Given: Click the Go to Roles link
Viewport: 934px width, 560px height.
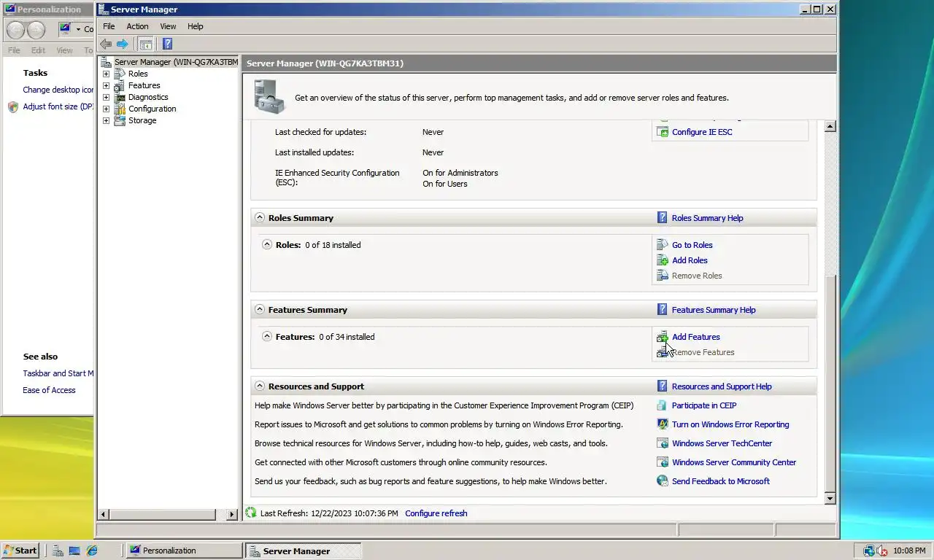Looking at the screenshot, I should tap(692, 245).
